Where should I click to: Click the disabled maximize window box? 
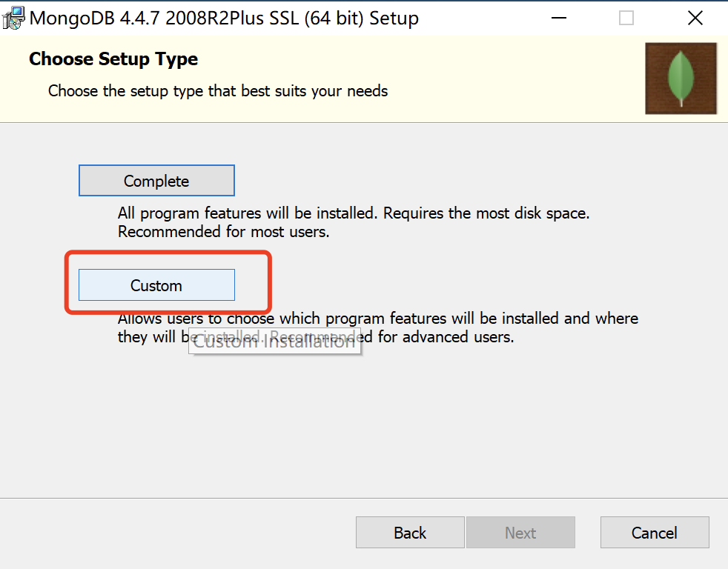626,18
